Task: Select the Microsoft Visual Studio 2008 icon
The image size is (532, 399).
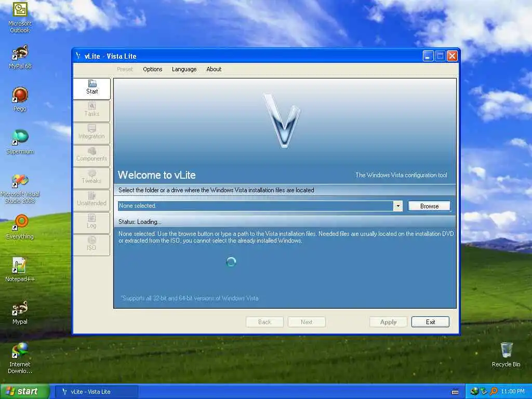Action: click(20, 189)
